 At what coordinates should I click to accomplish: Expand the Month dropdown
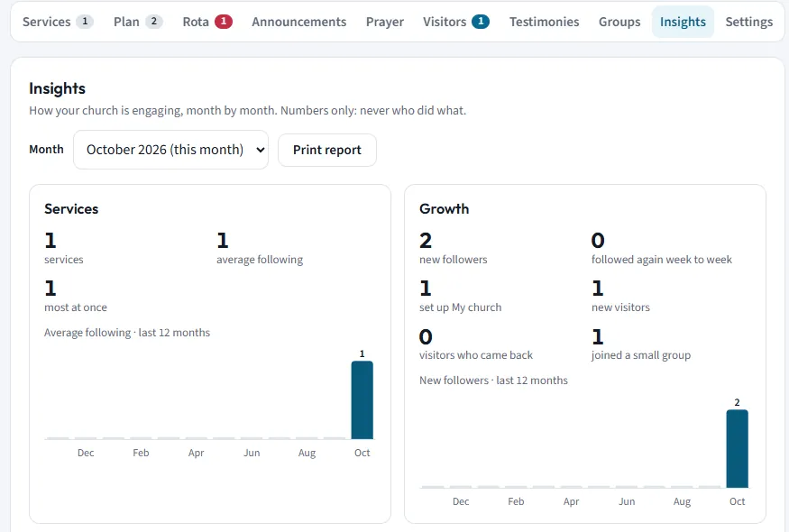tap(170, 150)
